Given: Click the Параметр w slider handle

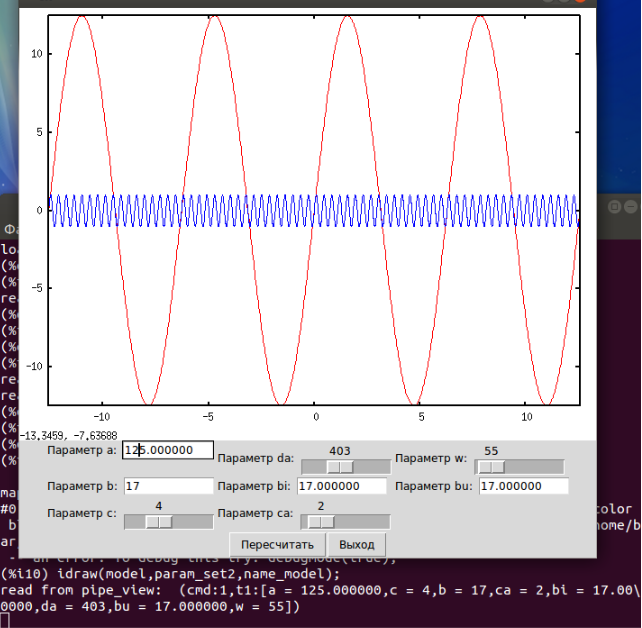Looking at the screenshot, I should pos(490,467).
